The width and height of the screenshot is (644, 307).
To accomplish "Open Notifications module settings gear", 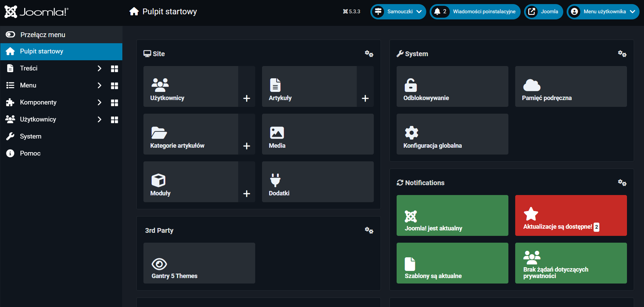I will click(x=622, y=183).
